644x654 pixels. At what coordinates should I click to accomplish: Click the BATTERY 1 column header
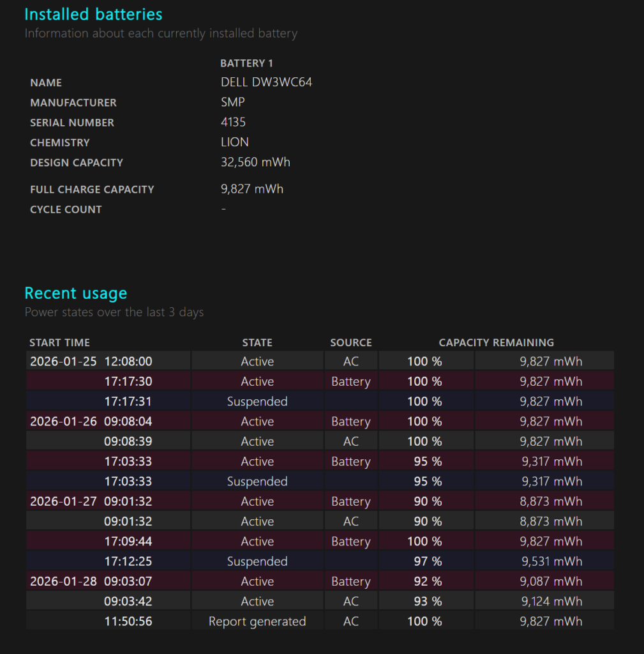point(246,63)
